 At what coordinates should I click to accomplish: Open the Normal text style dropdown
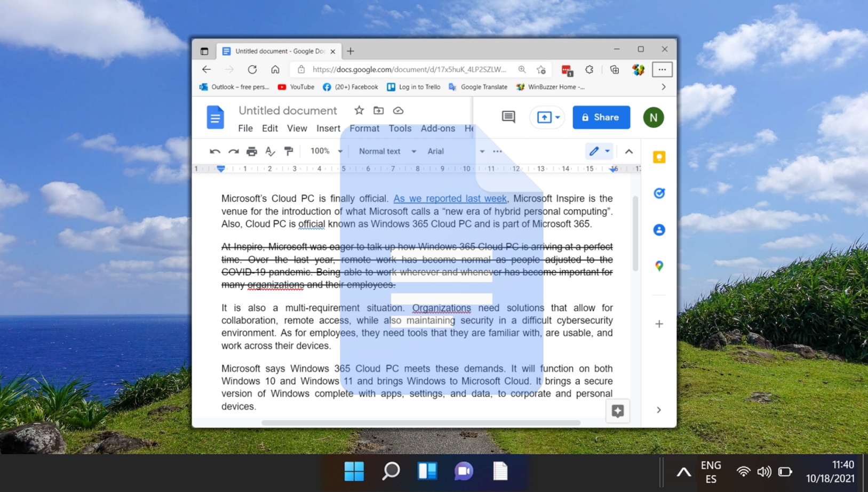click(387, 151)
